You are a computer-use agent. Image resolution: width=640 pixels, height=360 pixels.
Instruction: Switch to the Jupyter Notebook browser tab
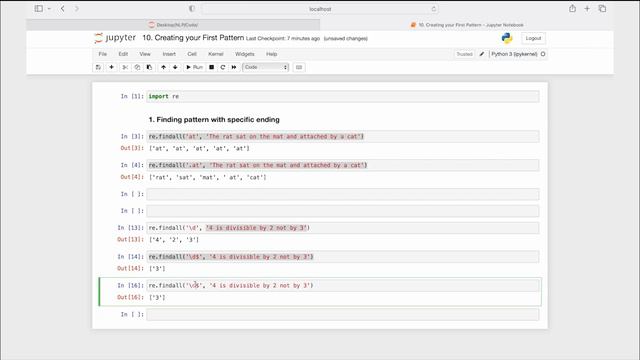pyautogui.click(x=467, y=25)
